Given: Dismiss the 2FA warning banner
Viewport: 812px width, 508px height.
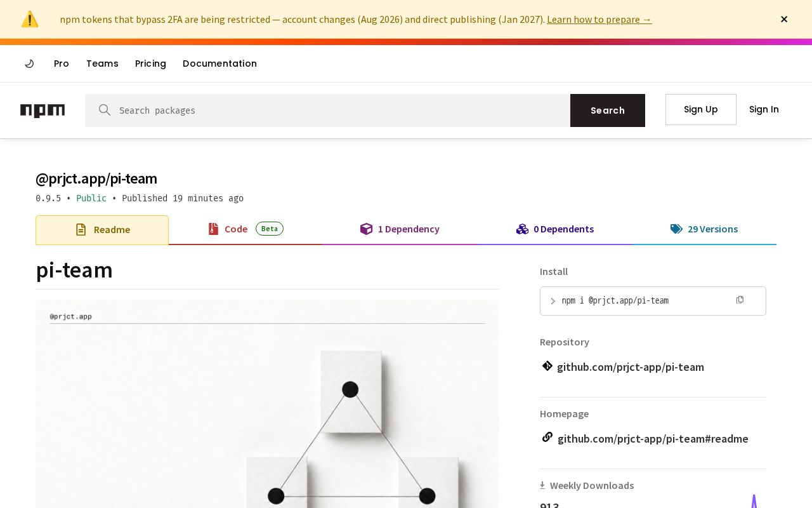Looking at the screenshot, I should pos(784,19).
